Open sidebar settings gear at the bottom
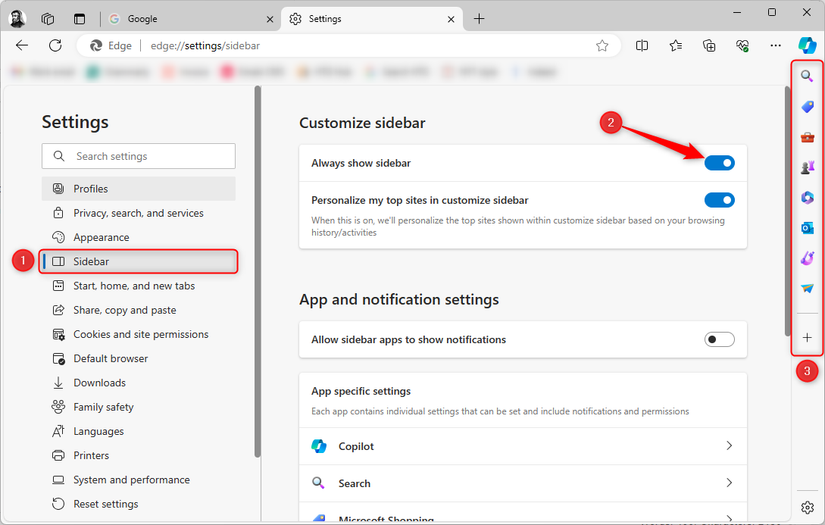The image size is (825, 525). 807,507
